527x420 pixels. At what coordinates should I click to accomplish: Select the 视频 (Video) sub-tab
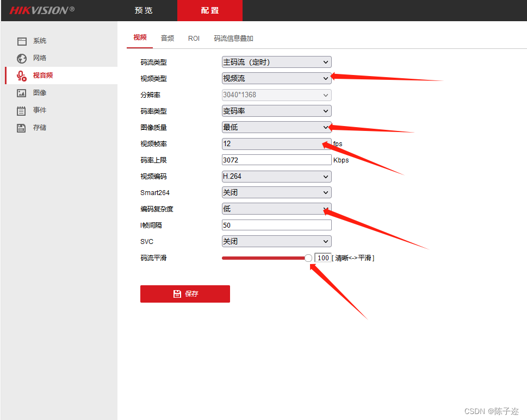pos(140,37)
